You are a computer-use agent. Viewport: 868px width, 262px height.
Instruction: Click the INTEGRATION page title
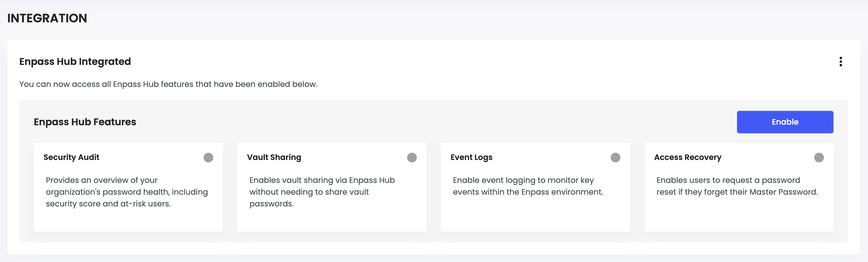click(47, 18)
